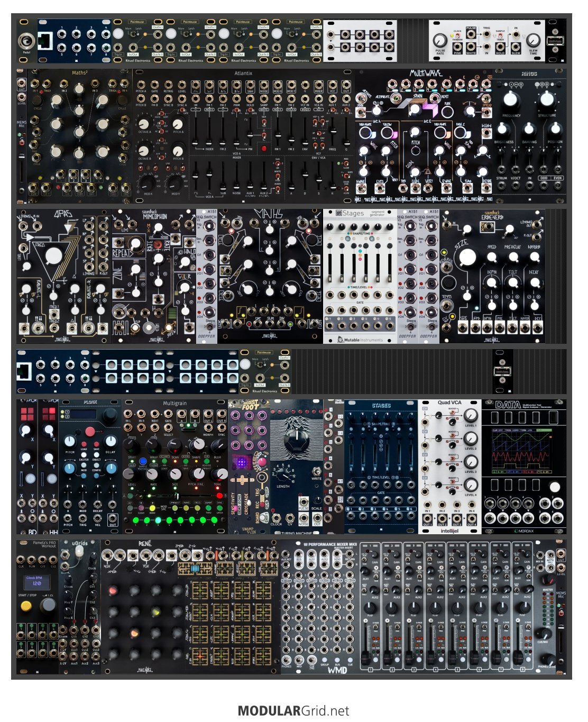Select the Maths² module beside Atlantix
Image resolution: width=588 pixels, height=722 pixels.
79,136
